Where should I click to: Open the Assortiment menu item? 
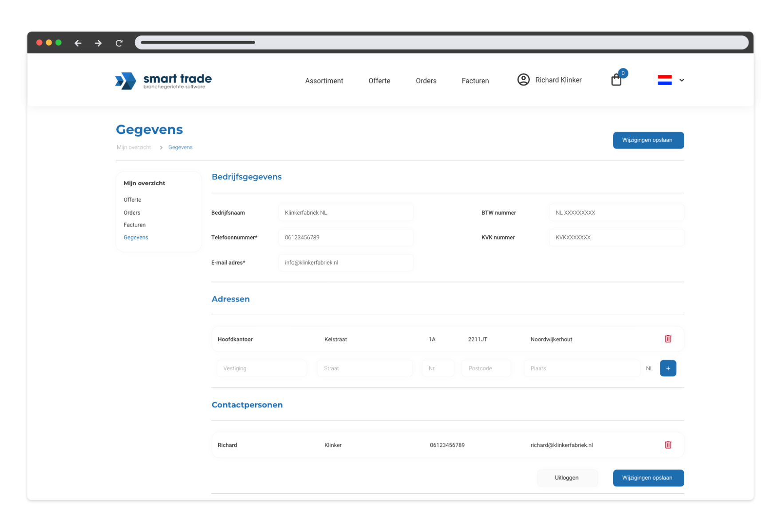324,81
